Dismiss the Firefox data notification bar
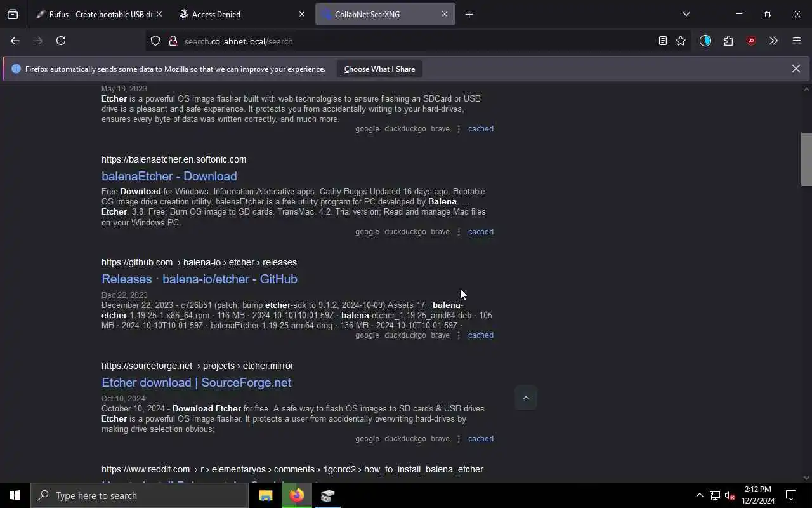The image size is (812, 508). coord(796,69)
